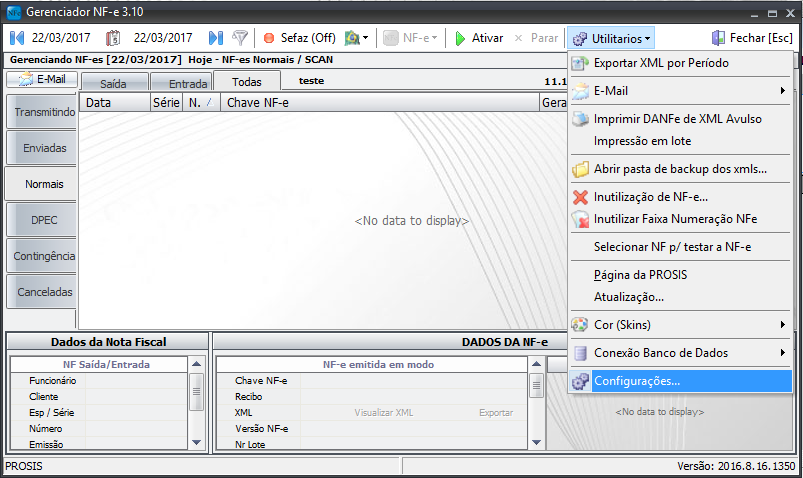Image resolution: width=803 pixels, height=478 pixels.
Task: Click the E-Mail submenu arrow
Action: 783,91
